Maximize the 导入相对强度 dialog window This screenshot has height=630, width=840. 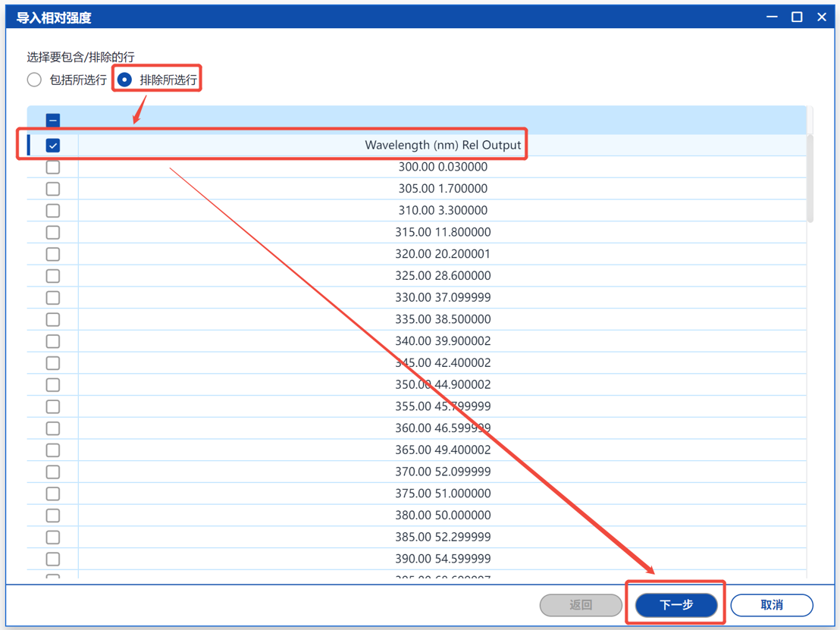tap(797, 17)
